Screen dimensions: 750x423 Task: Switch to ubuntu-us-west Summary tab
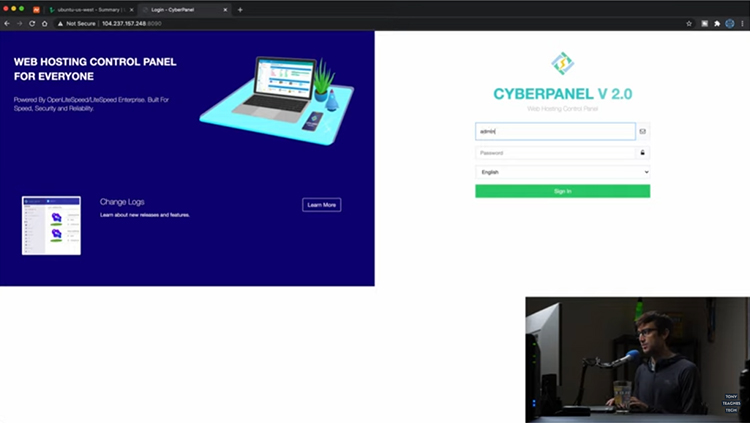(x=91, y=10)
